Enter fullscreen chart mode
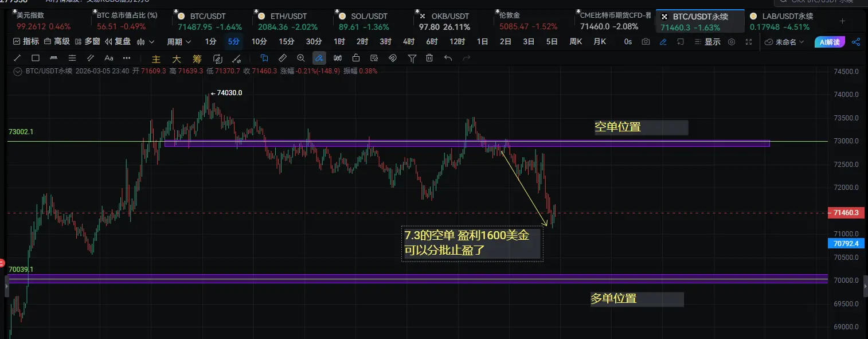Screen dimensions: 868x339 coord(749,41)
